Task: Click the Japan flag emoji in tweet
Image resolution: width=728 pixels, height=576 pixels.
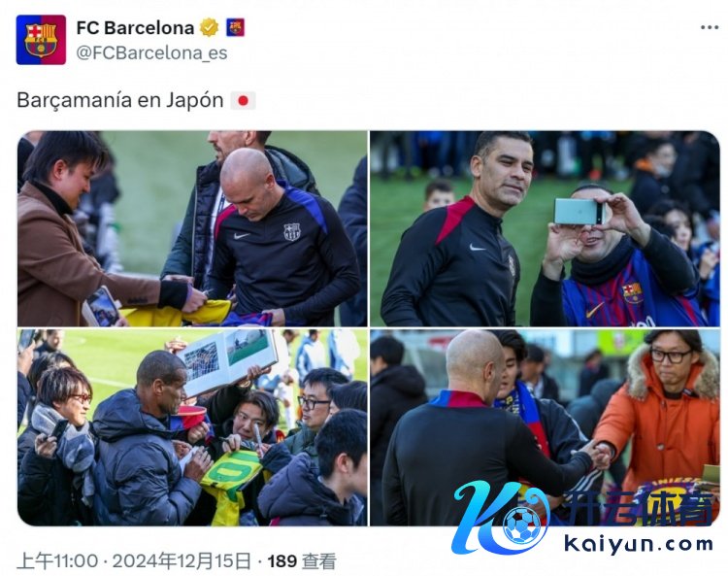Action: [244, 100]
